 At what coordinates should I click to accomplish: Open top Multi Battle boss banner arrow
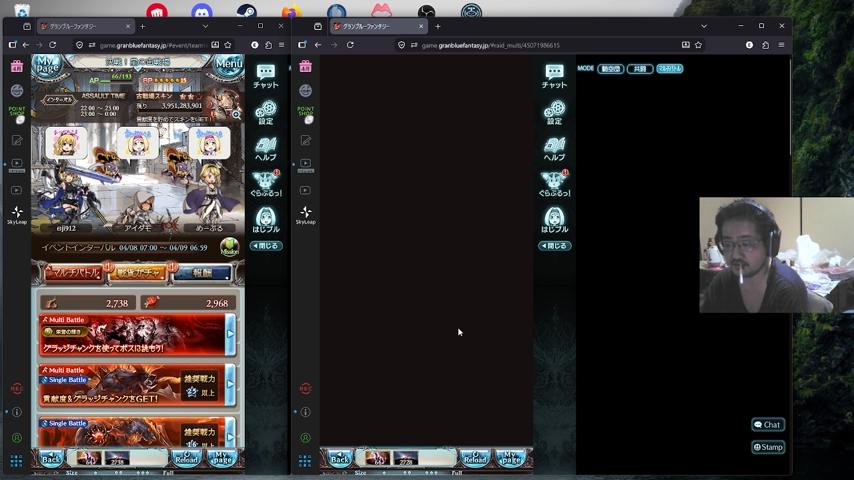pos(230,334)
